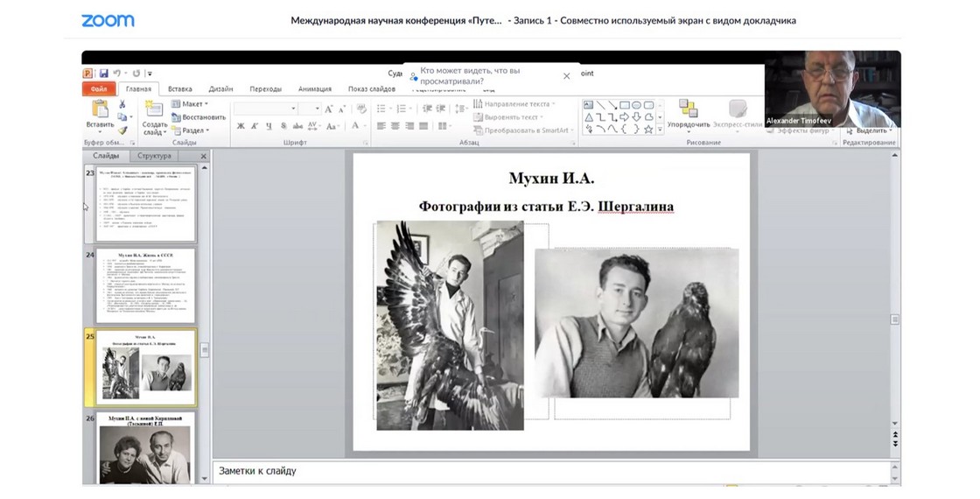
Task: Open the Файл file button
Action: pyautogui.click(x=98, y=88)
